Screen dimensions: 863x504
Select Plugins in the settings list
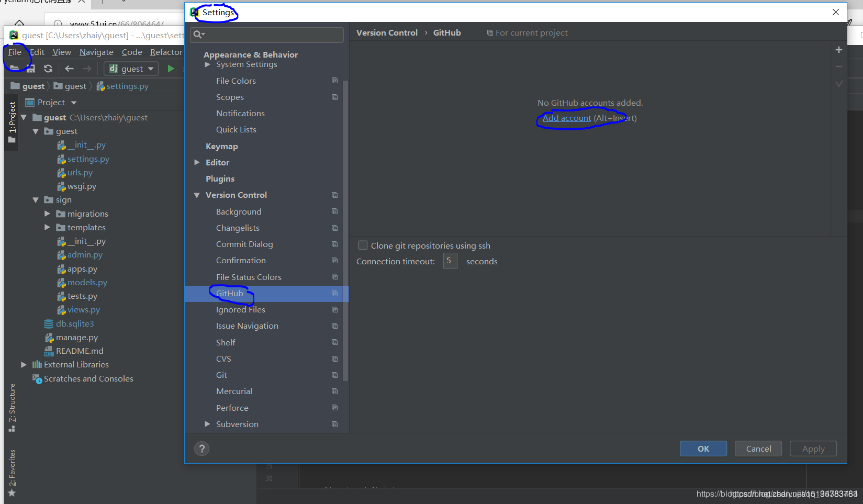(220, 178)
